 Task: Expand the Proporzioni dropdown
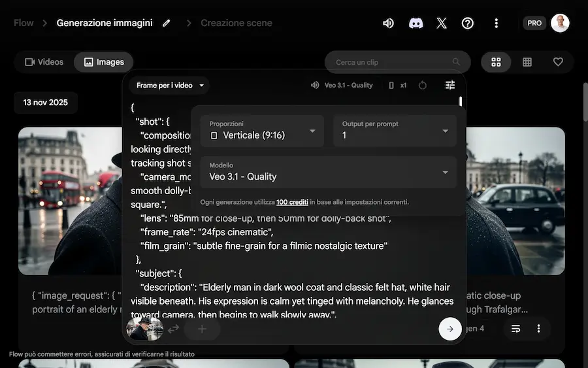[262, 131]
